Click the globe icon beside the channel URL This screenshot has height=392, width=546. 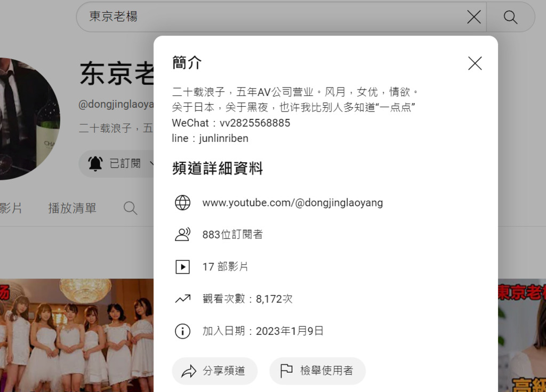pyautogui.click(x=183, y=203)
